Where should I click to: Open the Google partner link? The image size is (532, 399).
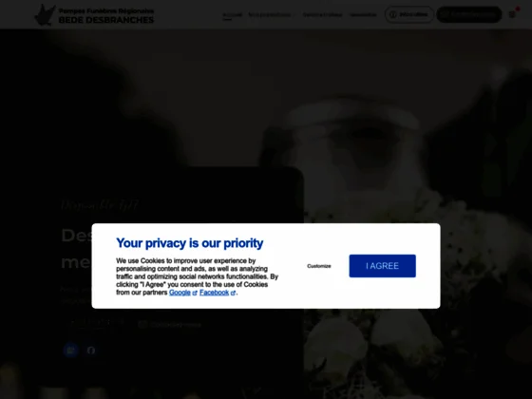[180, 293]
